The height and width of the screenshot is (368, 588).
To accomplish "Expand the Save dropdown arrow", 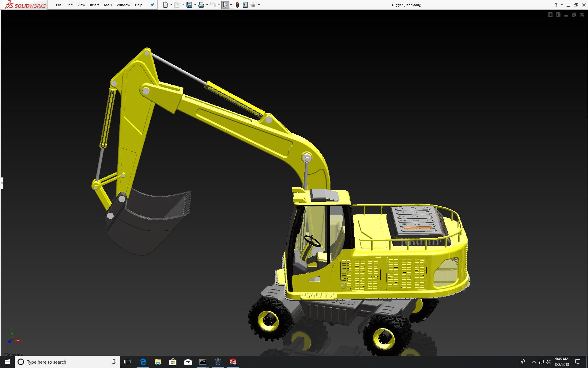I will pos(195,5).
